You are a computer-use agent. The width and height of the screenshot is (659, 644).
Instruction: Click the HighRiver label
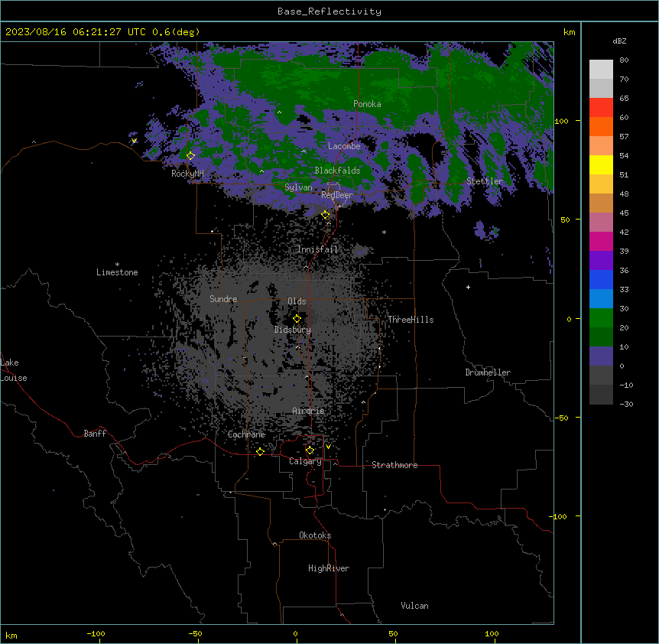click(329, 568)
